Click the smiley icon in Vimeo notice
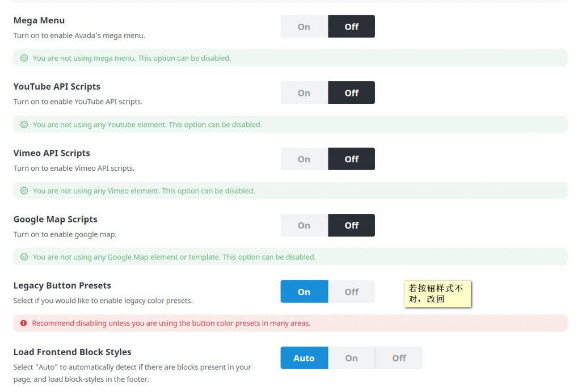This screenshot has width=581, height=392. 24,191
